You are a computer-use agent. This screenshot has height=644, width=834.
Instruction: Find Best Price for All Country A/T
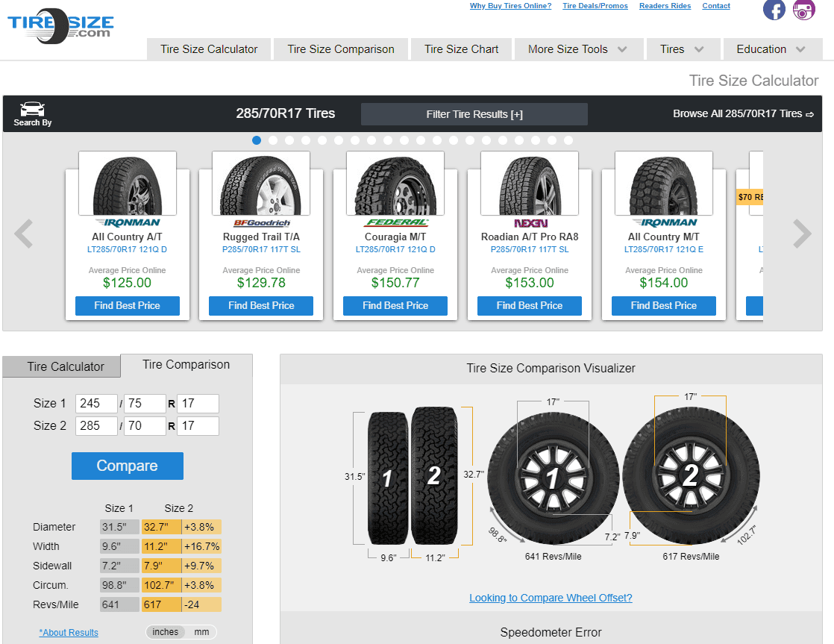[127, 305]
